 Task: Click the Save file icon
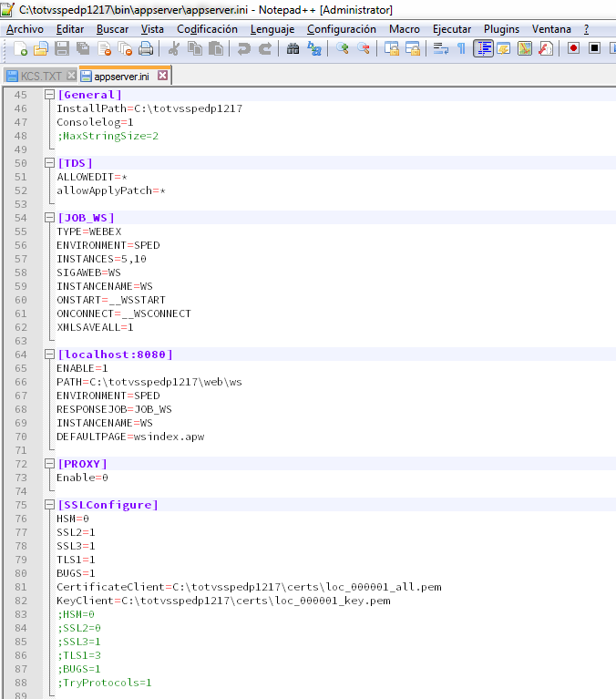(62, 48)
